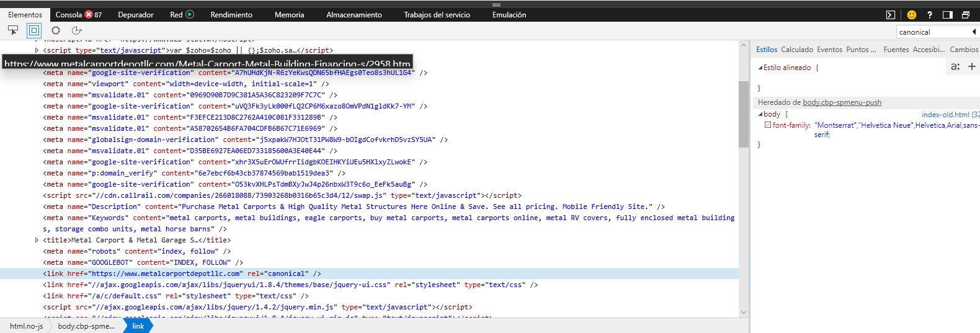This screenshot has width=980, height=333.
Task: Collapse the body style rule
Action: point(760,114)
